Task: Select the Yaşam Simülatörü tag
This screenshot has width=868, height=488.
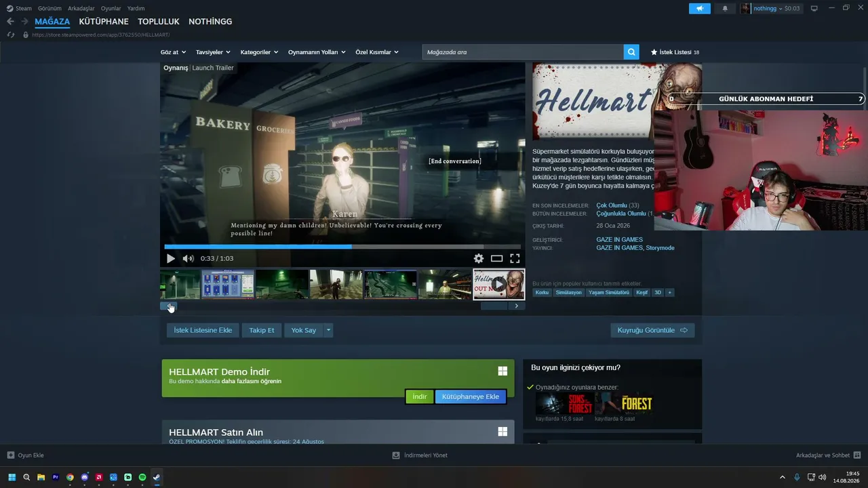Action: pos(609,293)
